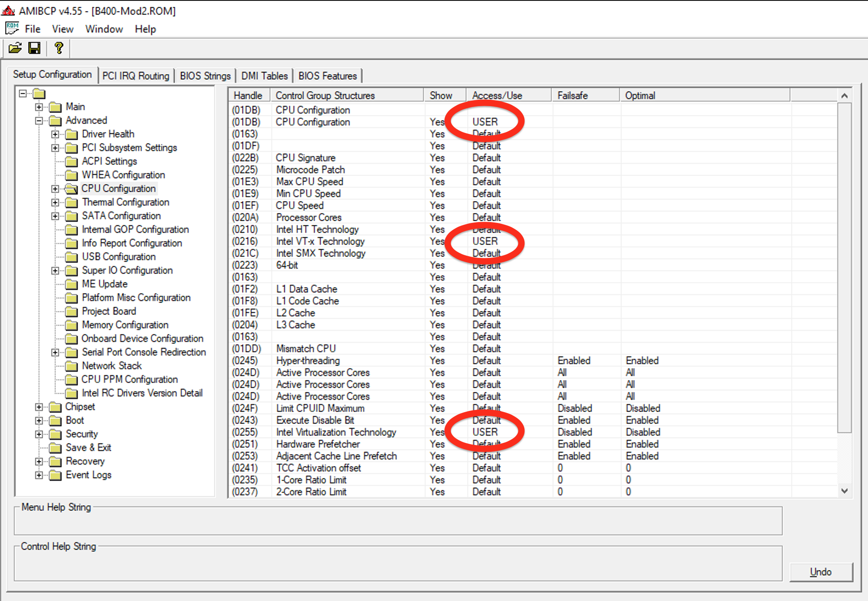
Task: Click the Handle column header
Action: (x=249, y=95)
